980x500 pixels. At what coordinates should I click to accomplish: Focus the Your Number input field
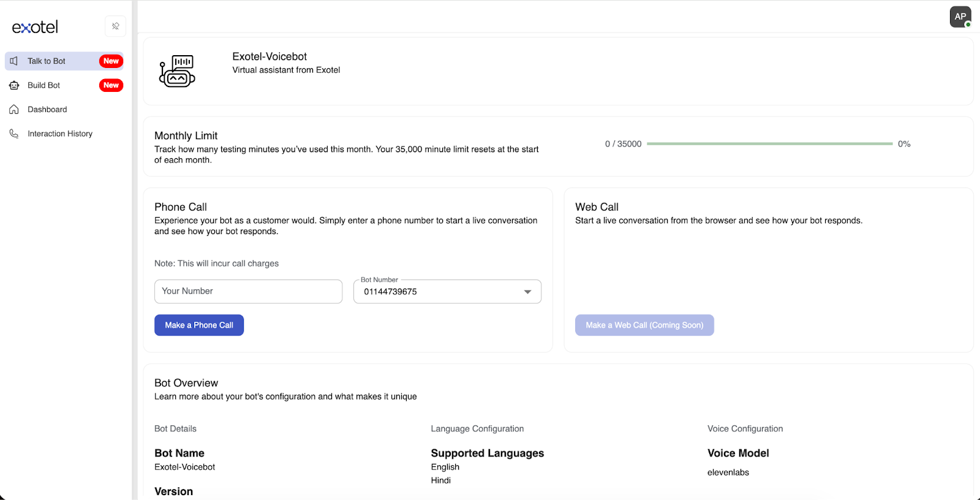tap(248, 292)
